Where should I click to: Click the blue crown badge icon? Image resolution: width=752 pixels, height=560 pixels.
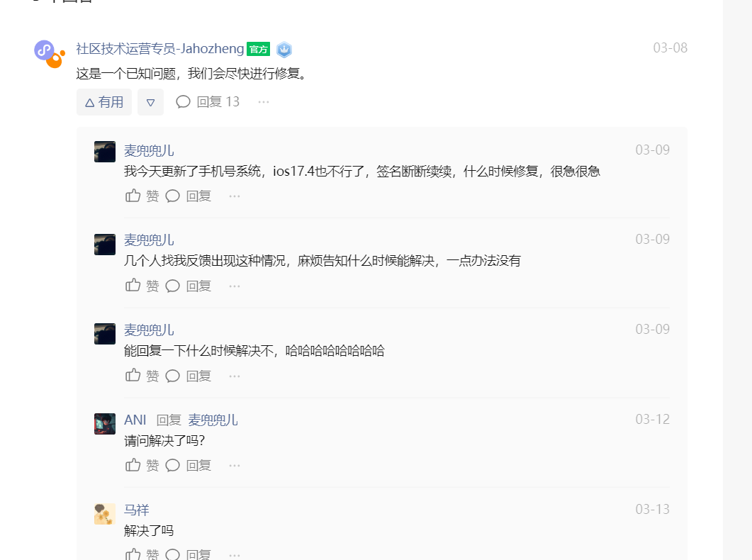click(x=284, y=50)
